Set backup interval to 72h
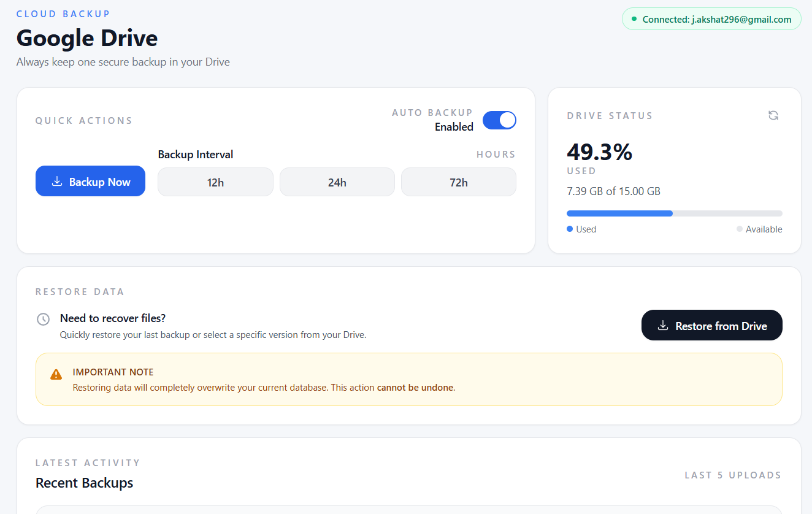812x514 pixels. click(458, 182)
